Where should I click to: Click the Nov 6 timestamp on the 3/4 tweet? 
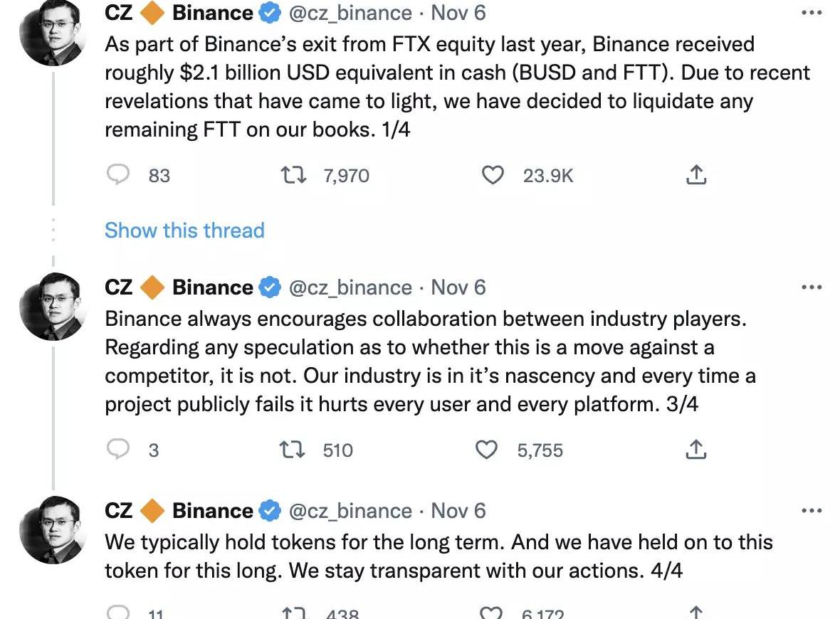click(458, 287)
